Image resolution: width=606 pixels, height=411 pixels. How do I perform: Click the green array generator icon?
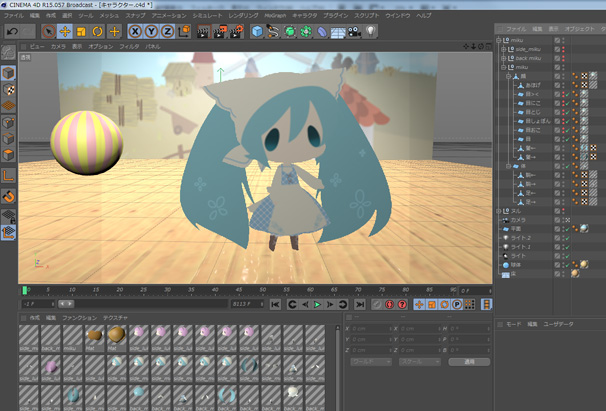point(289,31)
